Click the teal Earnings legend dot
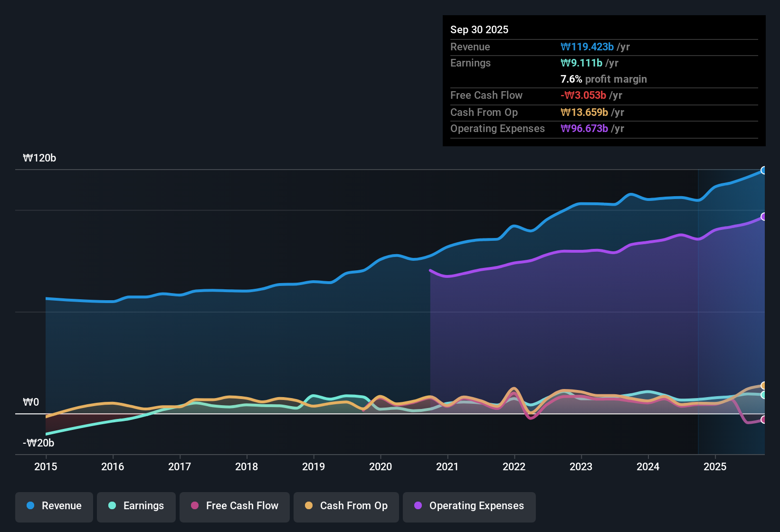The width and height of the screenshot is (780, 532). tap(112, 506)
